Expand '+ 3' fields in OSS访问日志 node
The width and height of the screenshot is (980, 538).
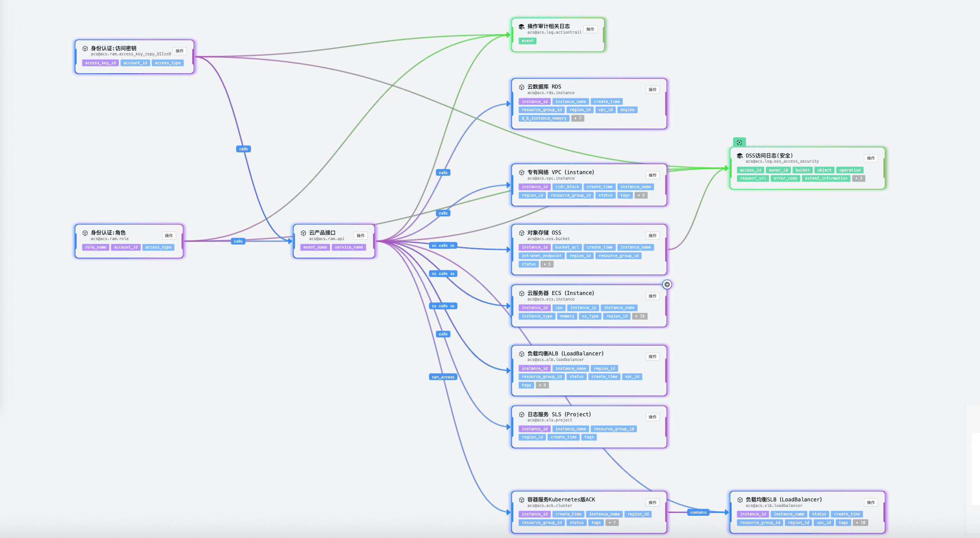pos(859,178)
